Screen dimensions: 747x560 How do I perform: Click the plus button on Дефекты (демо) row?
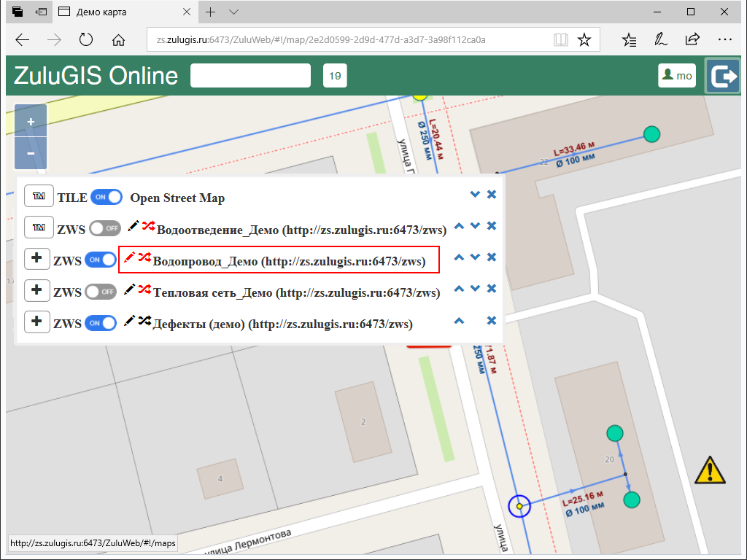click(36, 322)
